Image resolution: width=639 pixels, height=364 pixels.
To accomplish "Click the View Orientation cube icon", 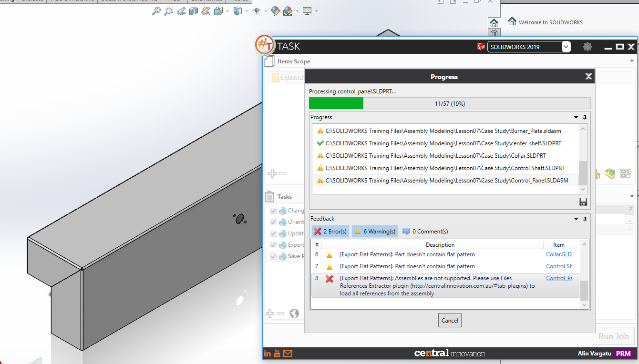I will pyautogui.click(x=219, y=11).
